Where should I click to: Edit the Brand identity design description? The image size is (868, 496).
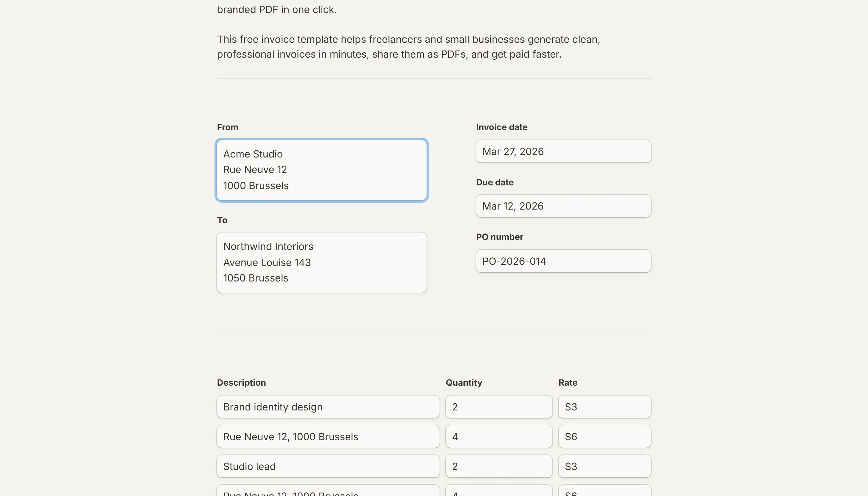(x=328, y=407)
